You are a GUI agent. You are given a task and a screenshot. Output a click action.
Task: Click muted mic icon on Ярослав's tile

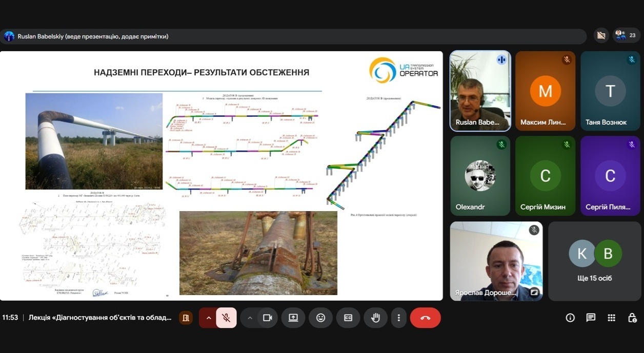(534, 230)
